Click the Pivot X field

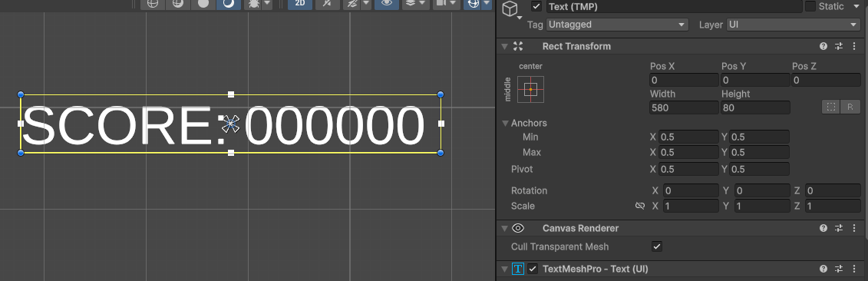[689, 169]
